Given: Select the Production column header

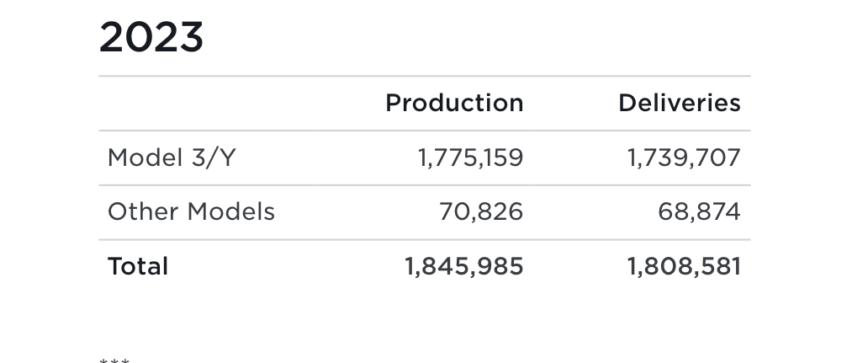Looking at the screenshot, I should [454, 103].
